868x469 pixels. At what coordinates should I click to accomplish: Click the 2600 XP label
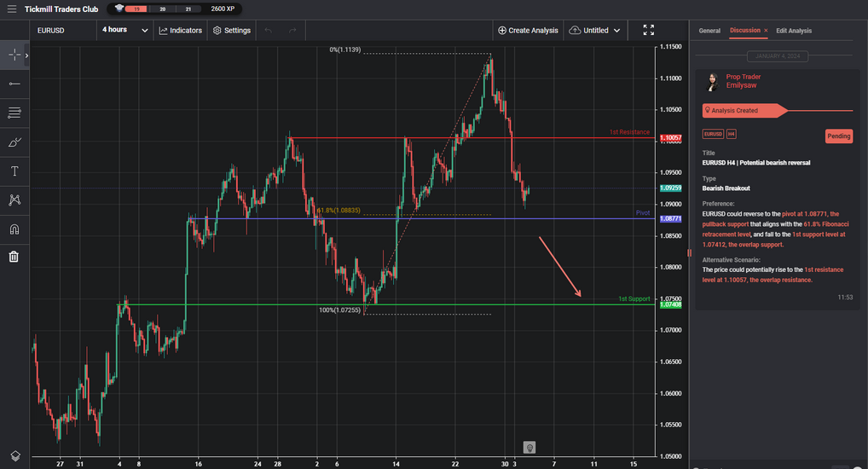pos(223,9)
